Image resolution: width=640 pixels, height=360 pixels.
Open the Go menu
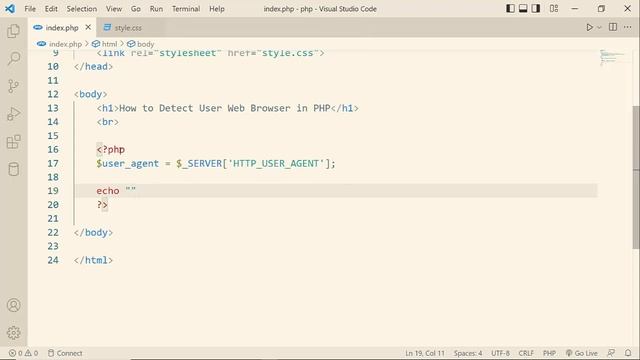136,9
